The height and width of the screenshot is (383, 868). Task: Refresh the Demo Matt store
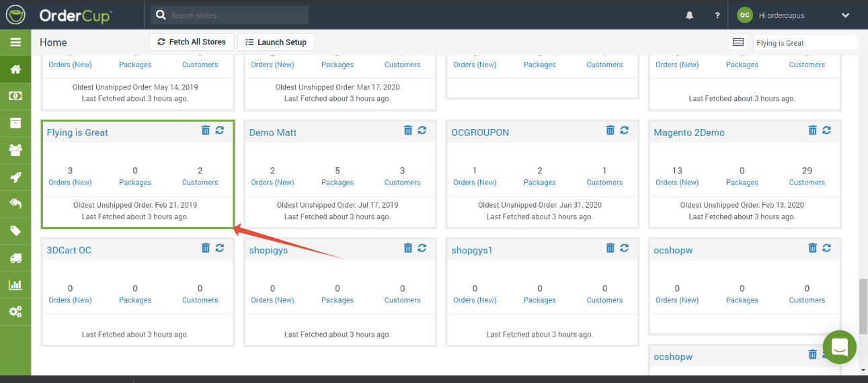tap(422, 130)
